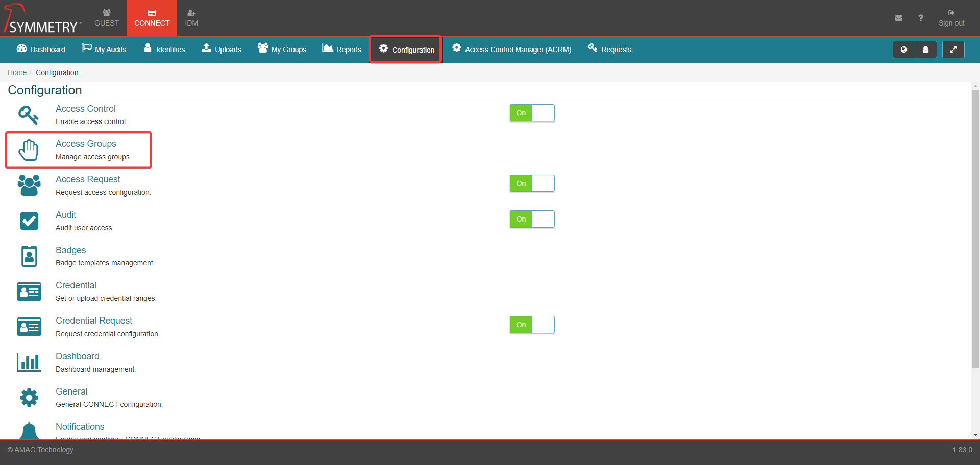
Task: Toggle the Access Control switch
Action: pyautogui.click(x=532, y=113)
